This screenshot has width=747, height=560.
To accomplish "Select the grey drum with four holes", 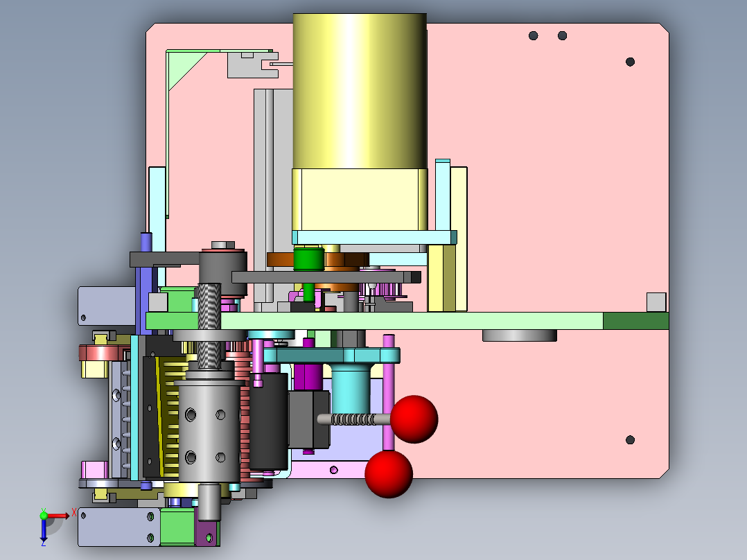I will coord(209,431).
